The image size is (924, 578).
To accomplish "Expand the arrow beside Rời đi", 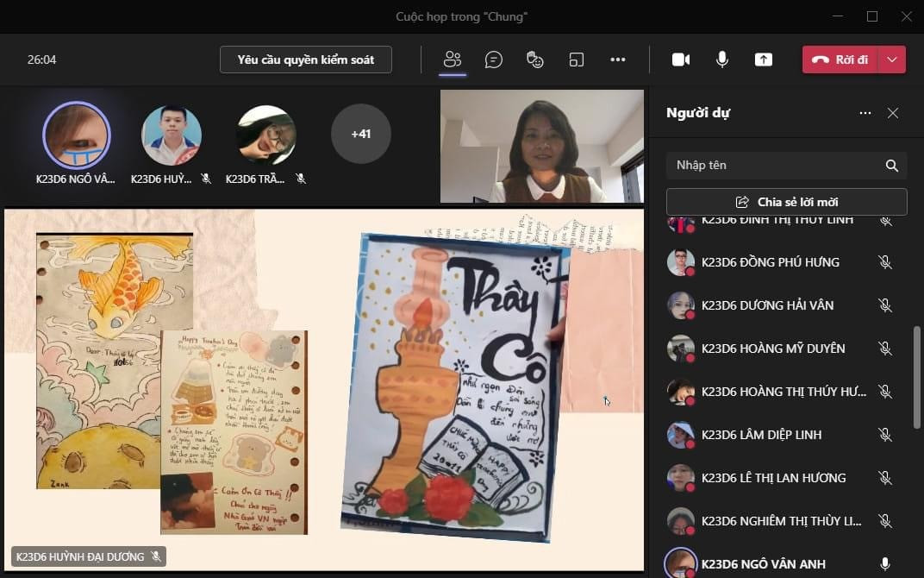I will 892,60.
